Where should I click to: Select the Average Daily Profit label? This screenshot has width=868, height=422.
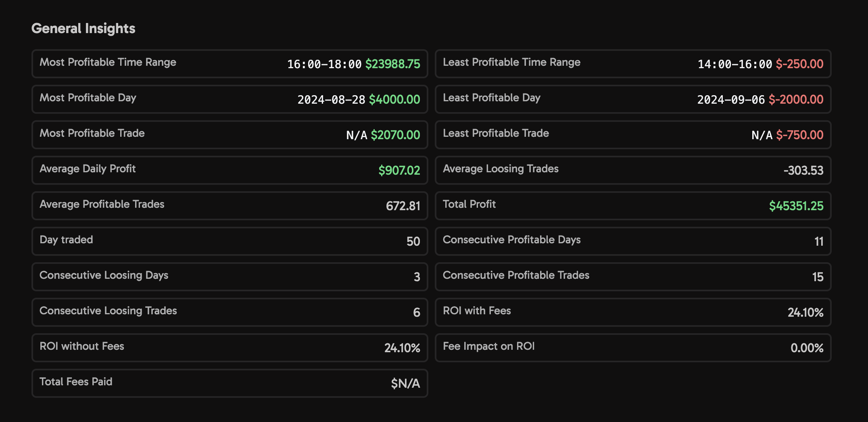pos(88,169)
